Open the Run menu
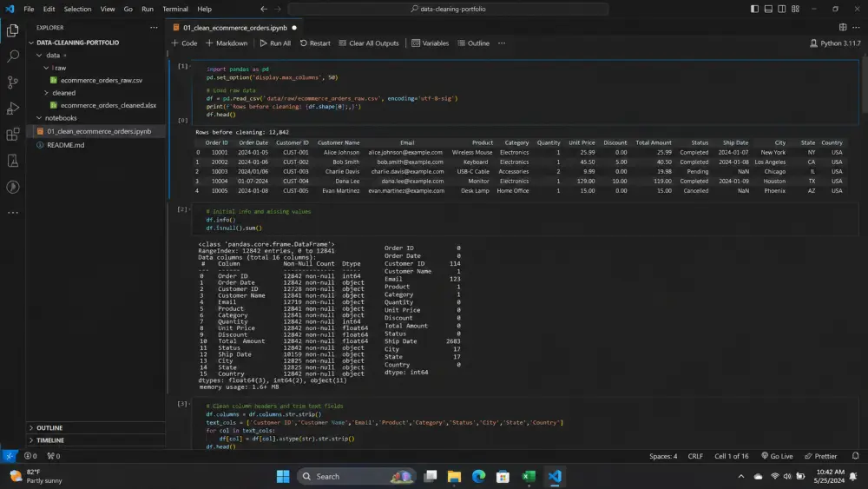Screen dimensions: 868x489 point(148,9)
